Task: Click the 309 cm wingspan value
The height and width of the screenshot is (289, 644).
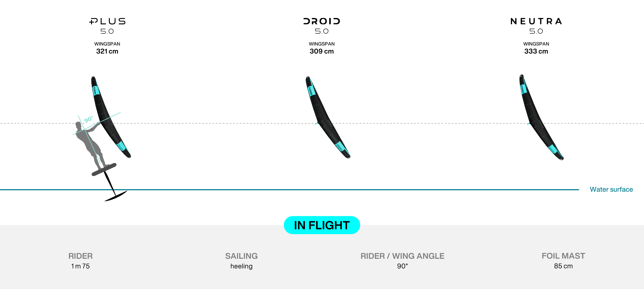Action: pyautogui.click(x=322, y=51)
